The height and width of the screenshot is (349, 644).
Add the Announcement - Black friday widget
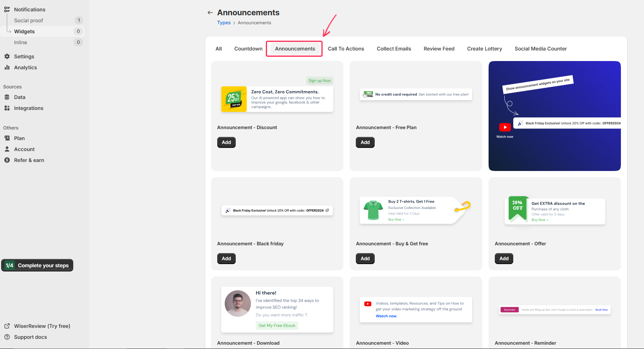226,259
